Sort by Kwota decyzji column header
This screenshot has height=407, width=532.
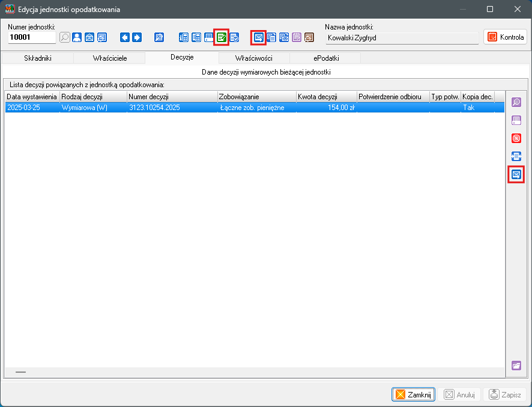326,96
